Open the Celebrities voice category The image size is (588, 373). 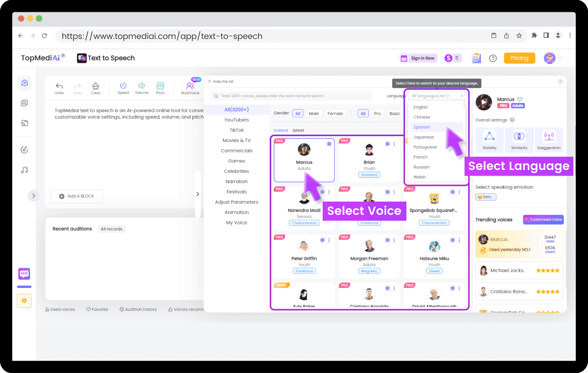coord(236,171)
